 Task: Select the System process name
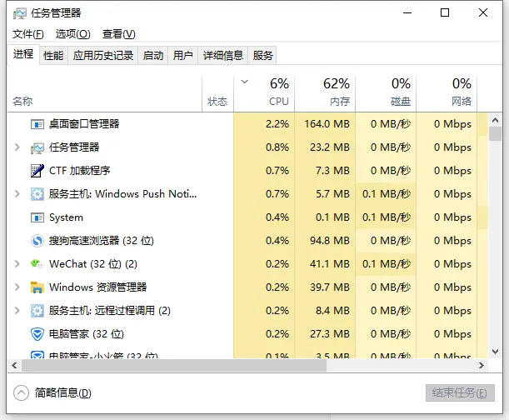66,217
